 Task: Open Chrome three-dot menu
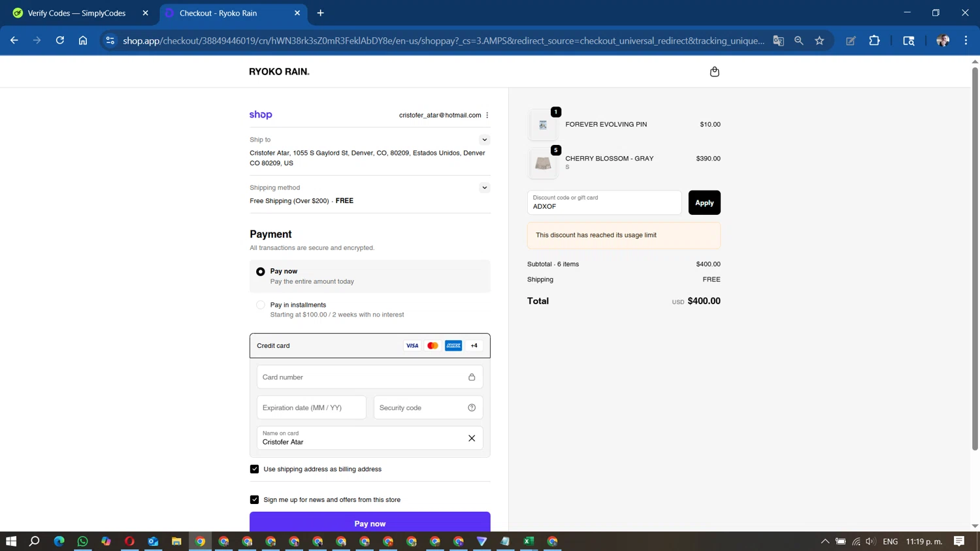coord(966,40)
